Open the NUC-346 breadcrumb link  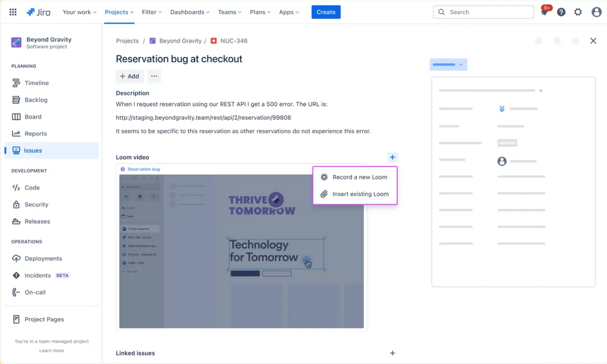(234, 41)
